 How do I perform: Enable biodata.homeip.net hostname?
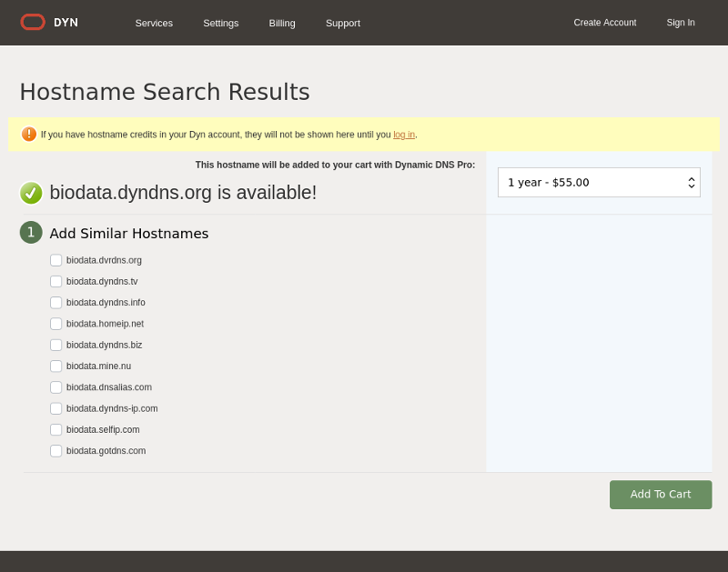[x=56, y=324]
